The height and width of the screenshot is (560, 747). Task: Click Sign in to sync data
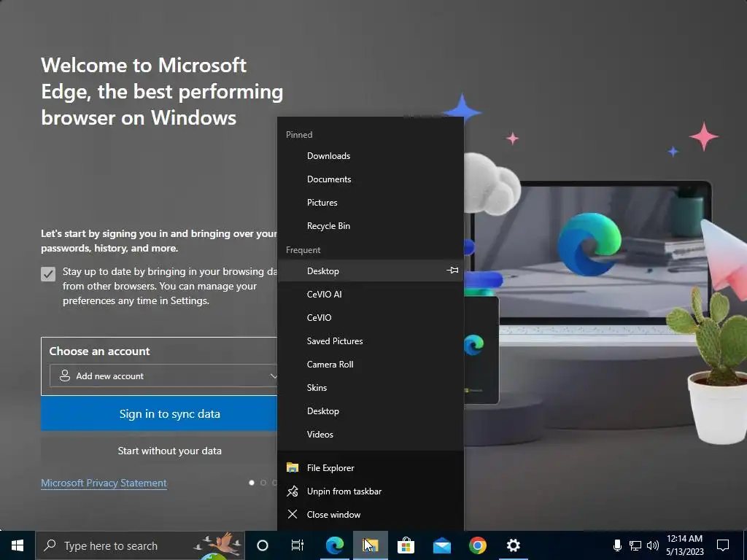tap(159, 413)
